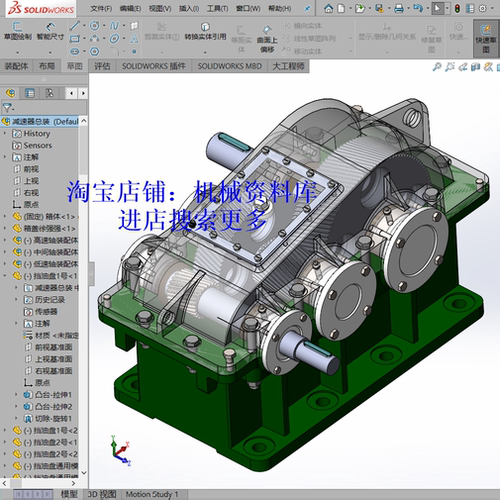Switch to the 布局 tab
This screenshot has height=500, width=500.
coord(47,66)
